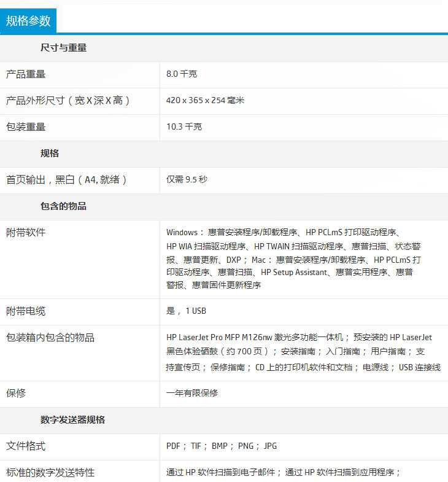Click the 产品重量 label
The image size is (448, 482).
[26, 74]
